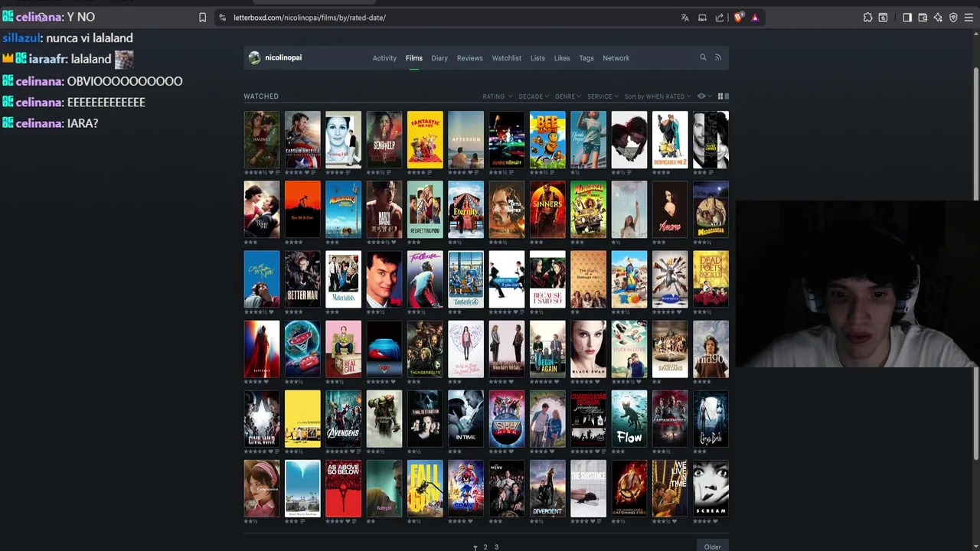Open the Materialists poster
The height and width of the screenshot is (551, 980).
click(x=343, y=279)
